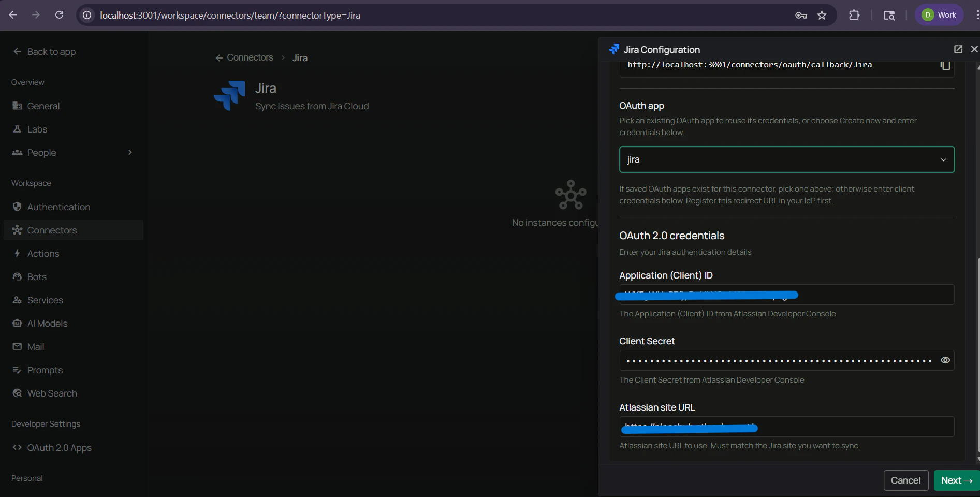
Task: Click the Web Search globe icon
Action: (x=17, y=393)
